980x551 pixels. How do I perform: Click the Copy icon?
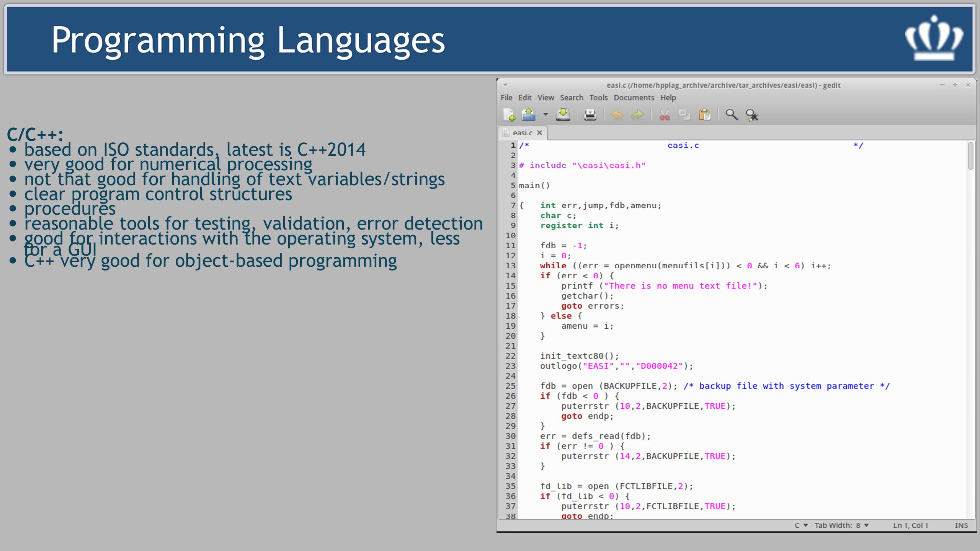coord(684,115)
